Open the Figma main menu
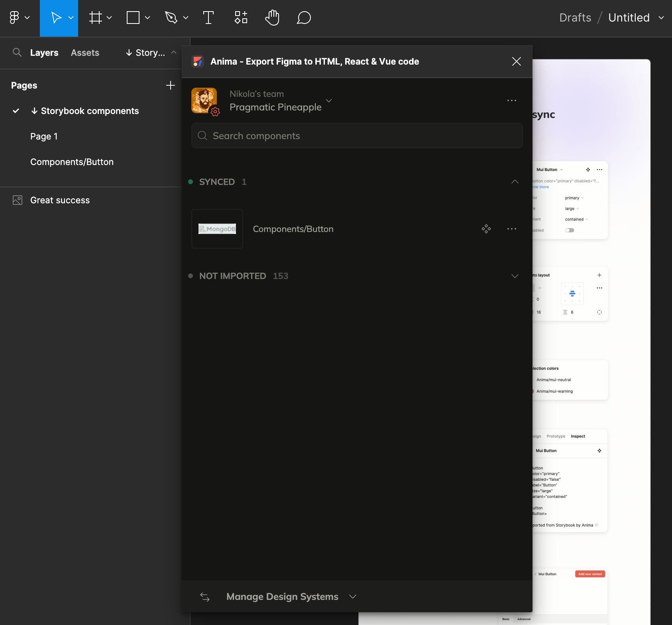 tap(19, 18)
